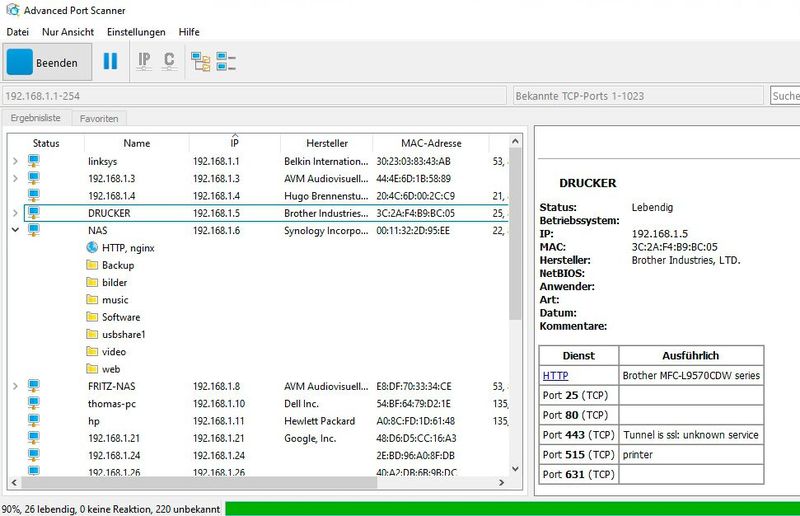Sort by the MAC-Adresse column header

point(431,143)
